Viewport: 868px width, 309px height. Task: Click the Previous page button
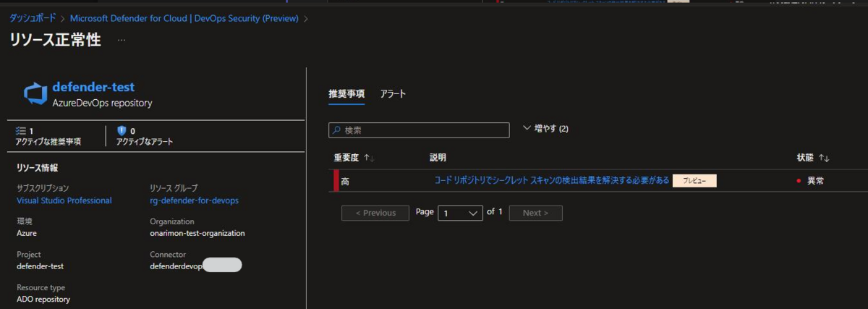(x=375, y=213)
